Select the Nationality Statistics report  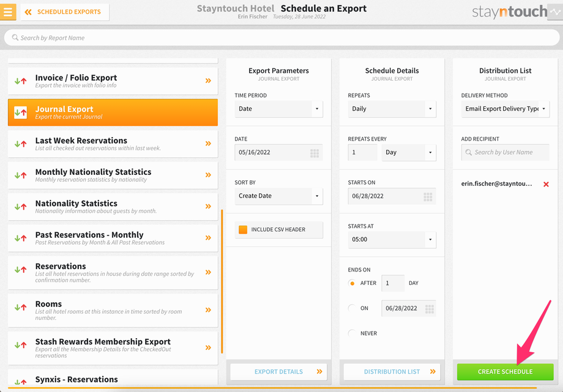[x=113, y=207]
